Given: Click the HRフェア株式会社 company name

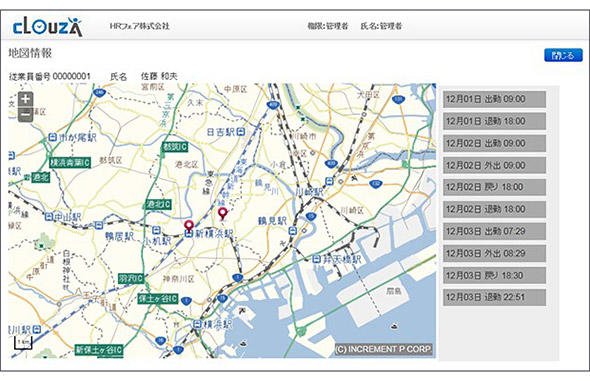Looking at the screenshot, I should click(140, 26).
